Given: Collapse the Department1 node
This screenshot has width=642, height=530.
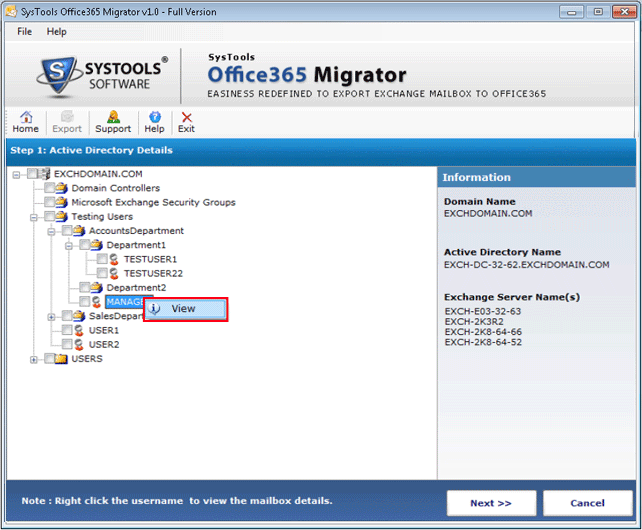Looking at the screenshot, I should (69, 246).
